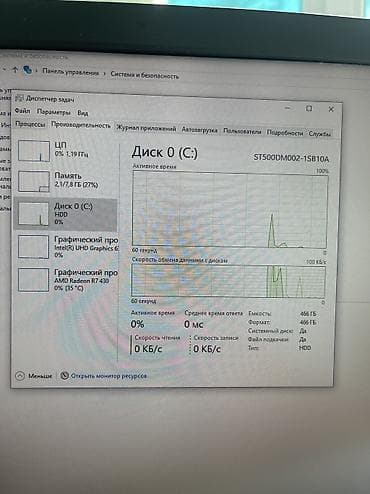This screenshot has height=494, width=370.
Task: Click the Емкость 466 ГБ value
Action: [x=308, y=314]
